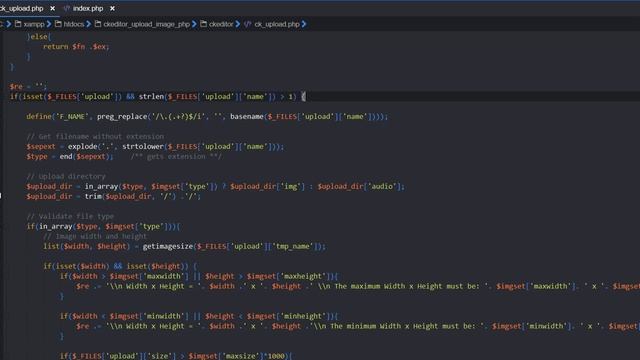Switch to the index.php tab
Screen dimensions: 640x360
tap(88, 8)
